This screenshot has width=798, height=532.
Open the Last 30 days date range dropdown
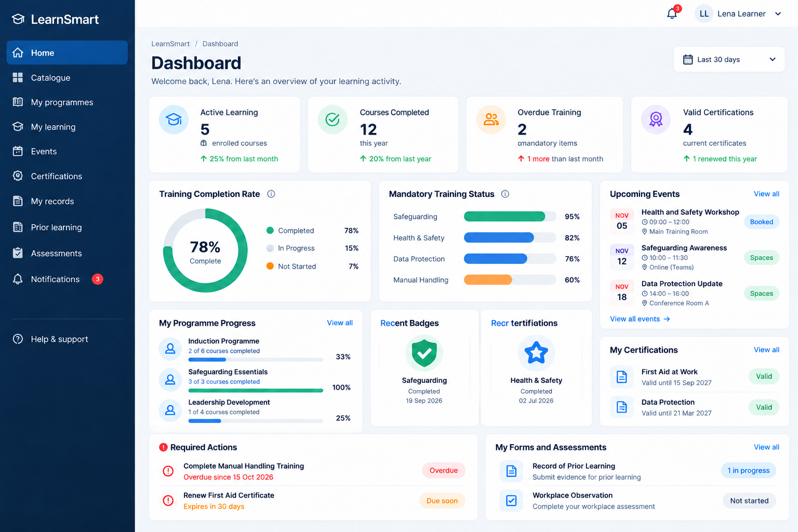point(729,60)
